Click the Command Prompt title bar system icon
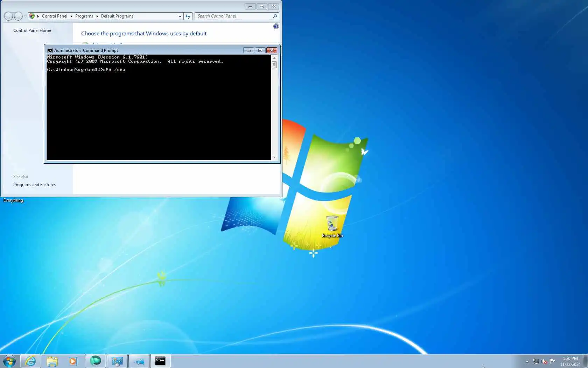Screen dimensions: 588x368 coord(50,50)
